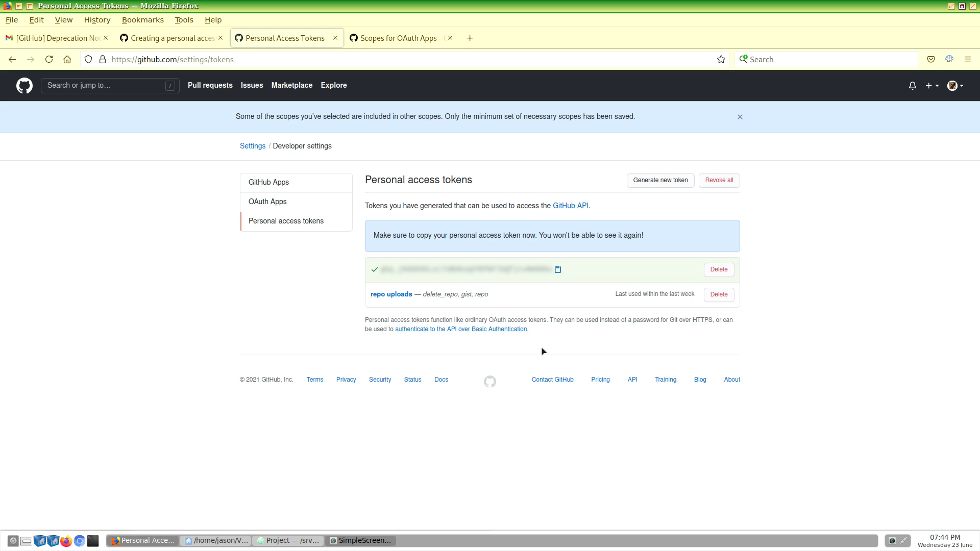
Task: Focus the GitHub search or jump field
Action: click(x=110, y=86)
